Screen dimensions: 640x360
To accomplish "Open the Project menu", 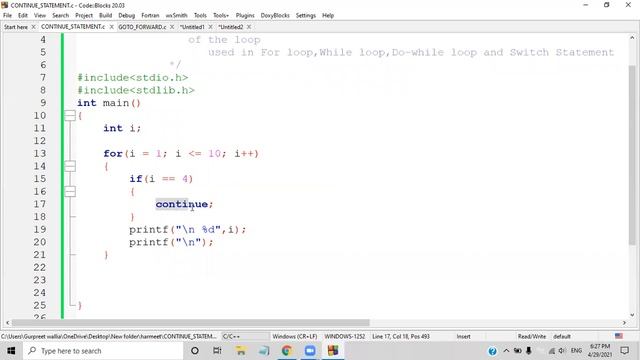I will point(84,15).
